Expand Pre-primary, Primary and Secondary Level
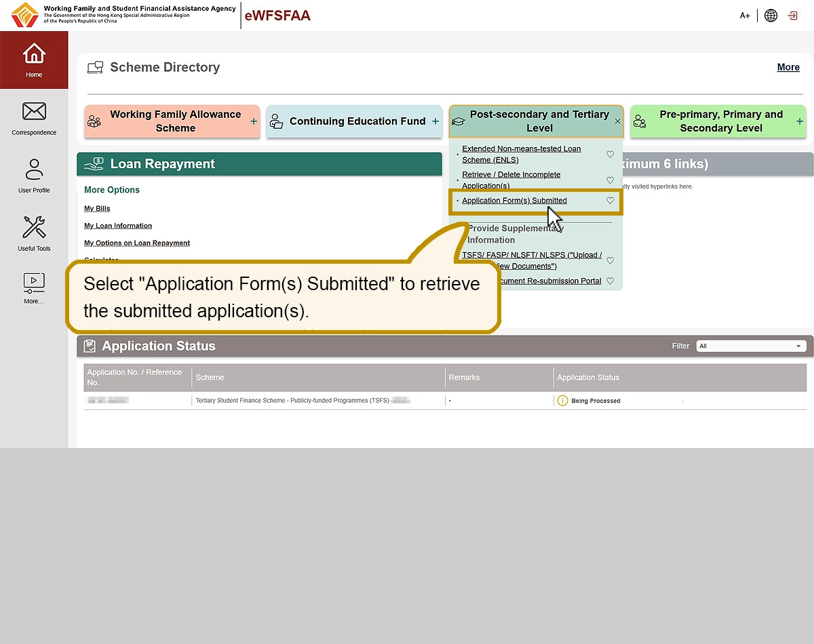The width and height of the screenshot is (814, 644). tap(799, 121)
